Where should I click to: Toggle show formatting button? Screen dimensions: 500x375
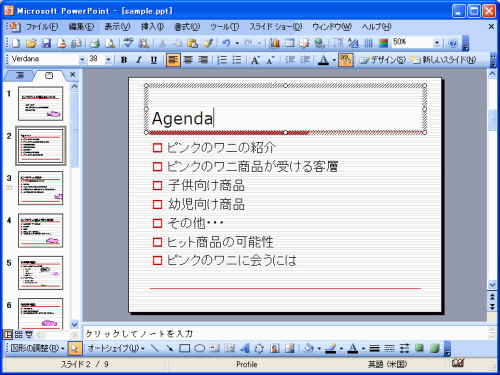tap(353, 43)
